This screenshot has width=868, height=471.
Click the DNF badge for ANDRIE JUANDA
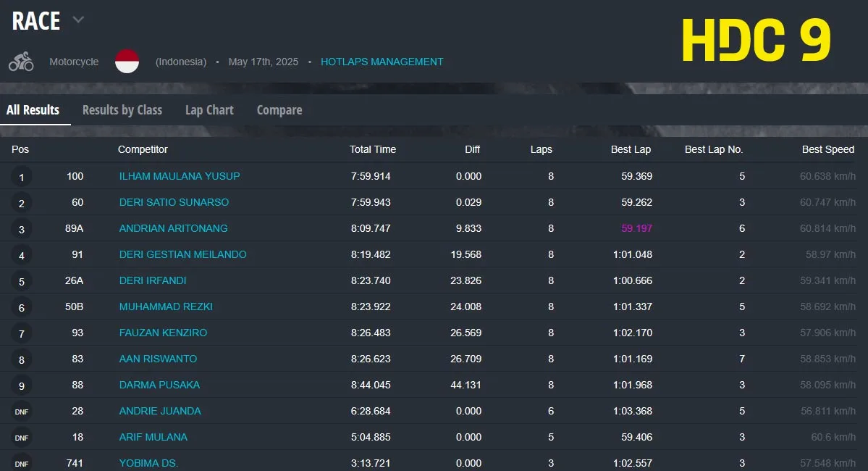point(22,412)
